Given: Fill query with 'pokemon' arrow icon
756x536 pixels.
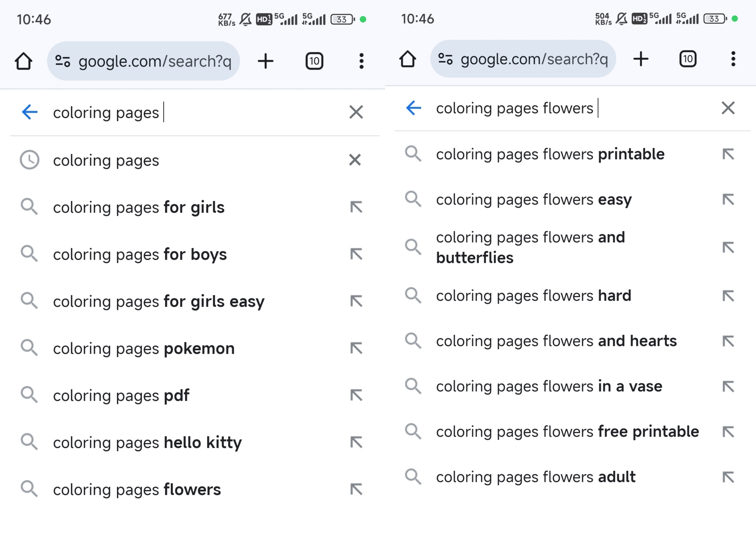Looking at the screenshot, I should (356, 348).
